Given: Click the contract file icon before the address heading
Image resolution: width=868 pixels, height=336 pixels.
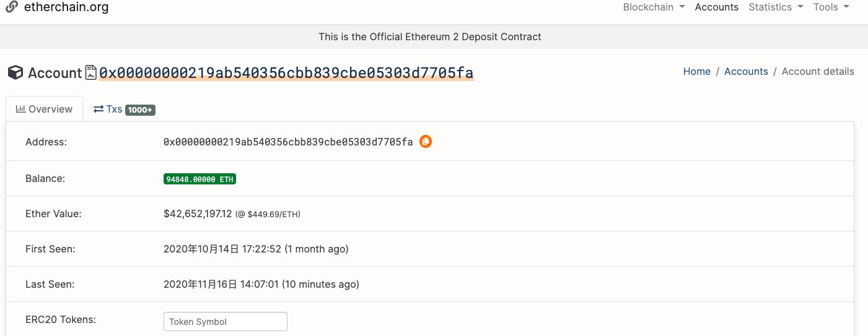Looking at the screenshot, I should pyautogui.click(x=91, y=72).
